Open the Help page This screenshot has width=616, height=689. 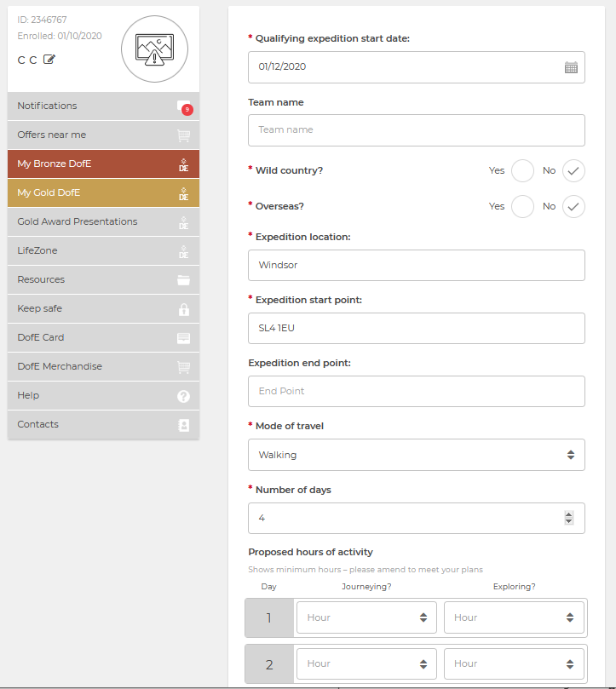tap(103, 396)
